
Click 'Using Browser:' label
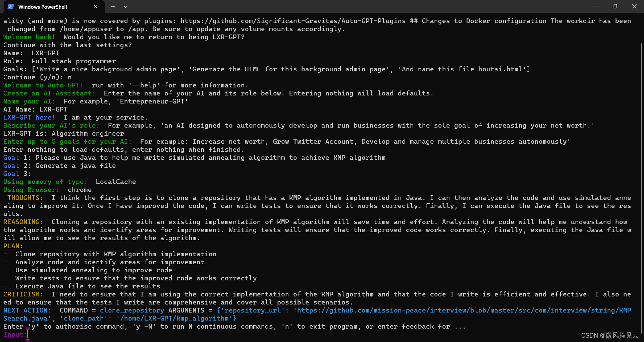pyautogui.click(x=31, y=190)
